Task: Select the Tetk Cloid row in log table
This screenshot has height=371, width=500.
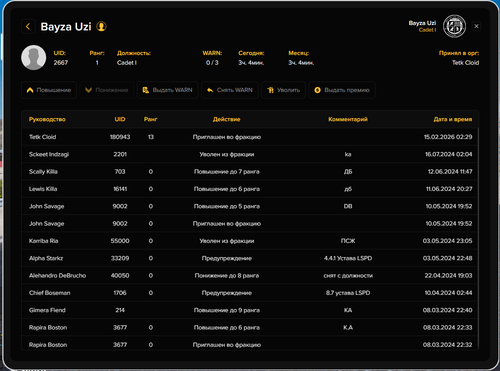Action: coord(250,137)
